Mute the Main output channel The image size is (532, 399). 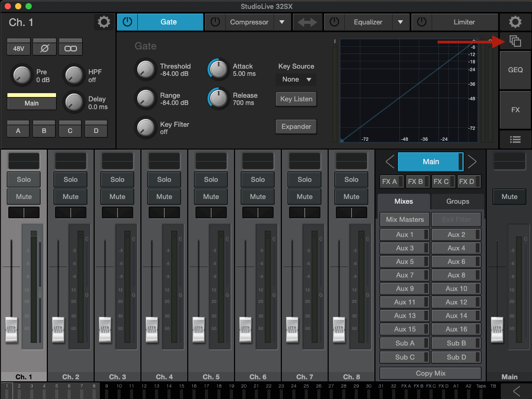click(510, 196)
